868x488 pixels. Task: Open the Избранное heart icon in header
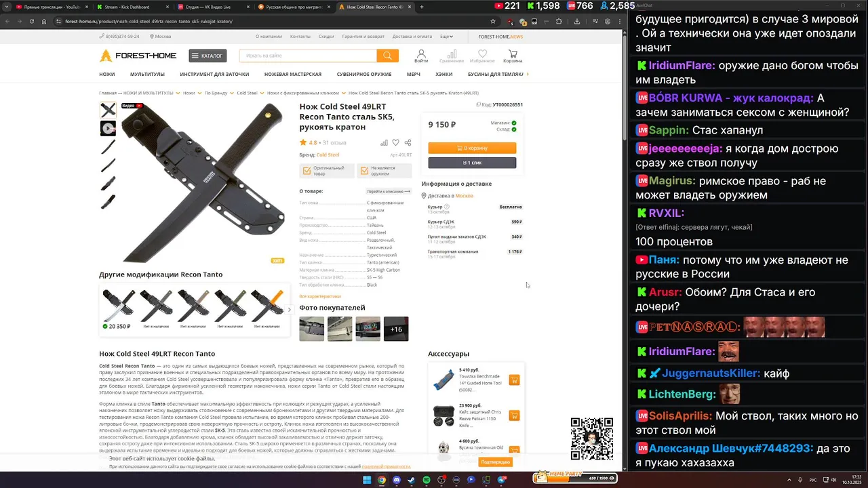point(482,56)
